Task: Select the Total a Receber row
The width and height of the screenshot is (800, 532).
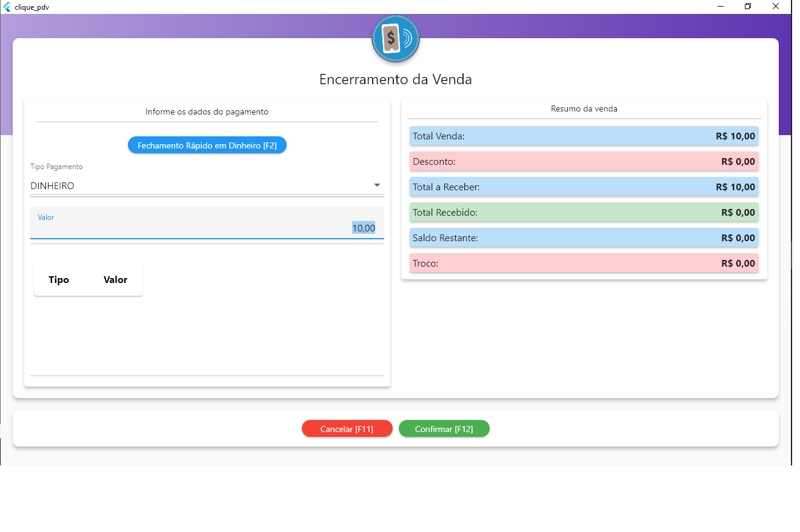Action: [584, 187]
